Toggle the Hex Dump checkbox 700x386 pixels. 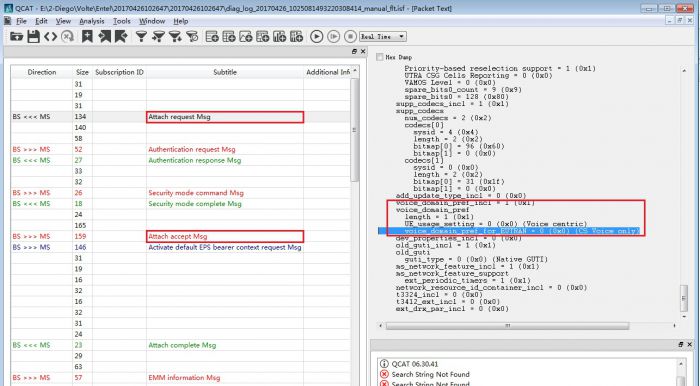coord(379,57)
